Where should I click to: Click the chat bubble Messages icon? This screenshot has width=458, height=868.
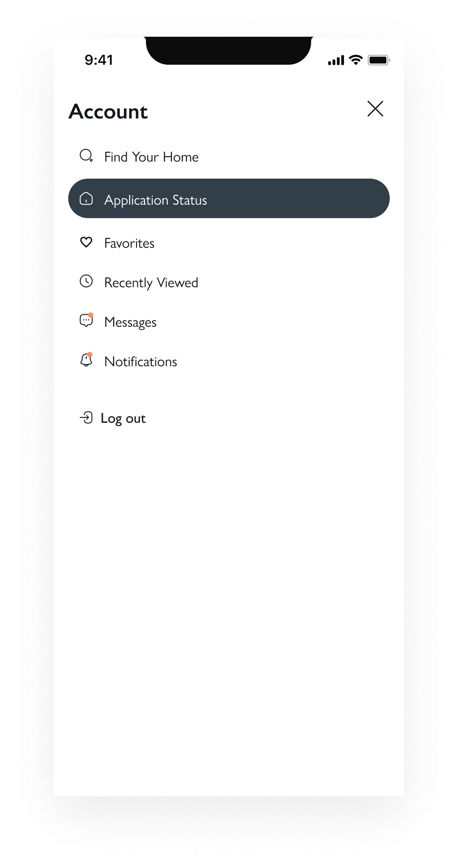tap(86, 321)
